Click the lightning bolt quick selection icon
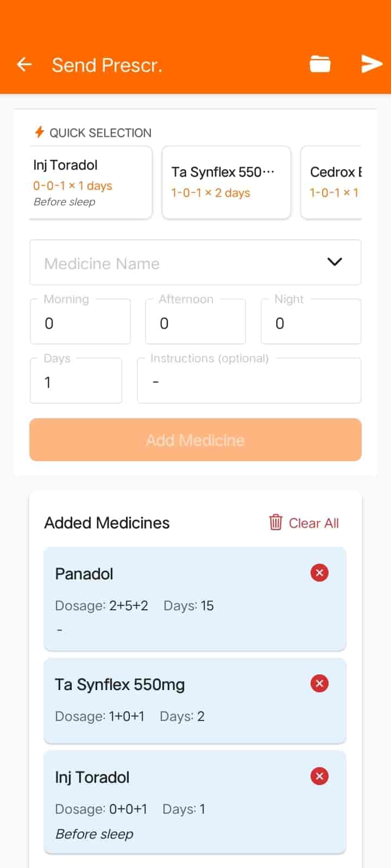391x868 pixels. 39,132
